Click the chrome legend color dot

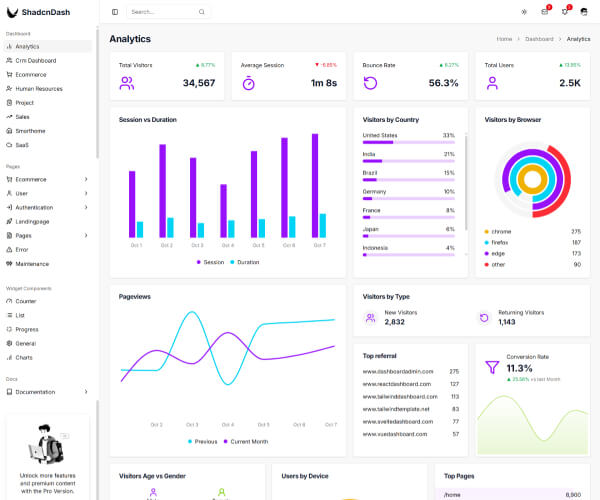click(x=487, y=231)
